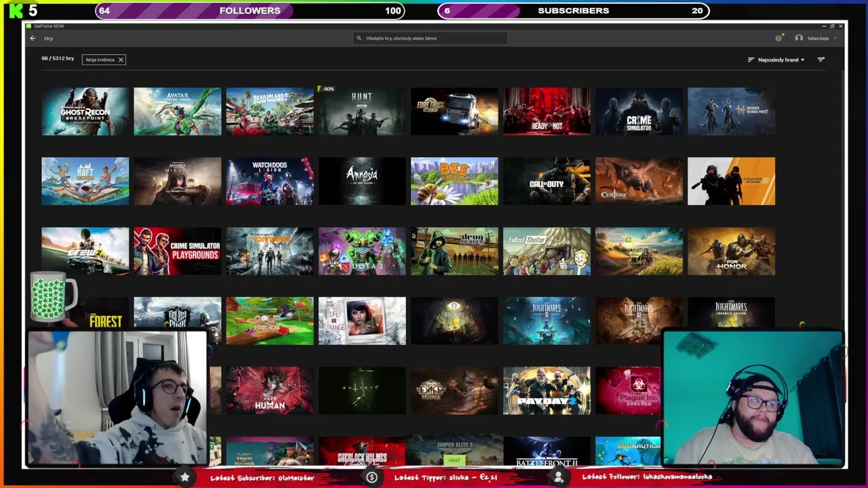Click the sort lines icon

coord(751,60)
